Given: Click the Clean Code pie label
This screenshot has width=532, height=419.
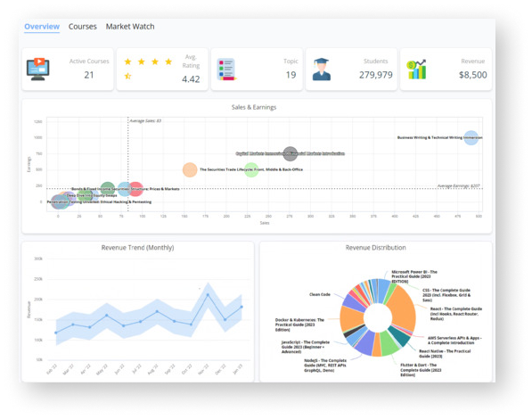Looking at the screenshot, I should [320, 294].
